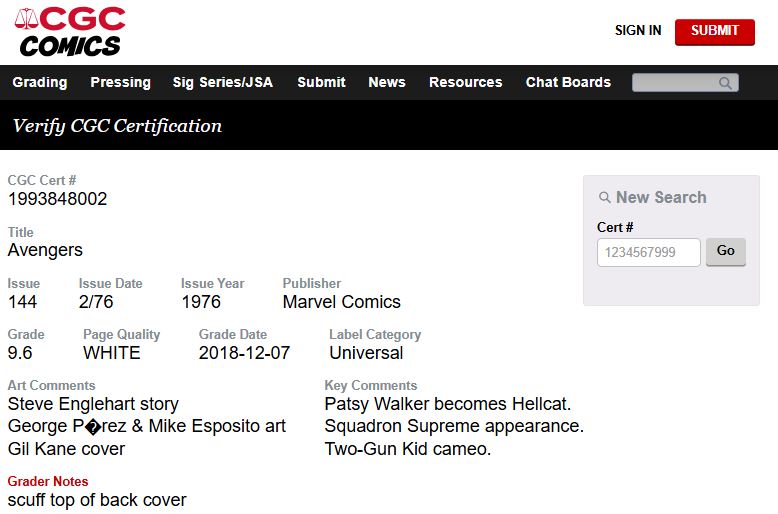The width and height of the screenshot is (778, 514).
Task: Click the certificate number 1993848002
Action: [x=57, y=199]
